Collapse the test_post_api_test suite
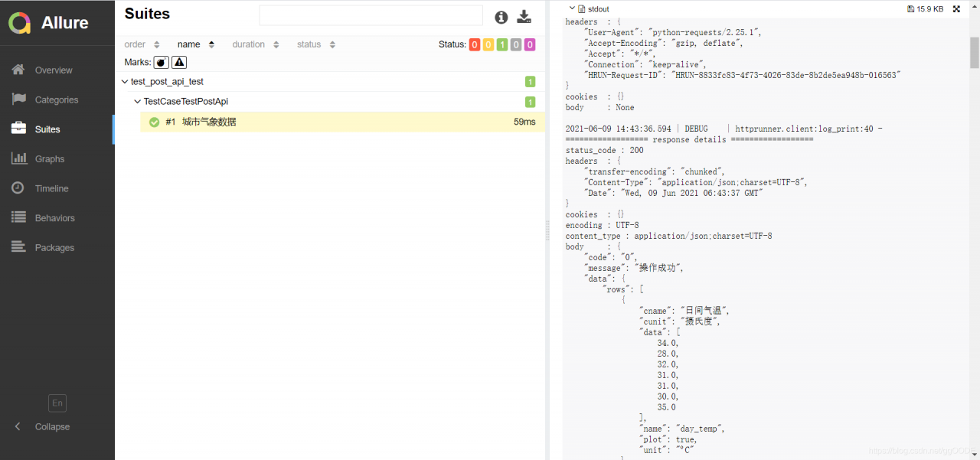 click(x=125, y=81)
